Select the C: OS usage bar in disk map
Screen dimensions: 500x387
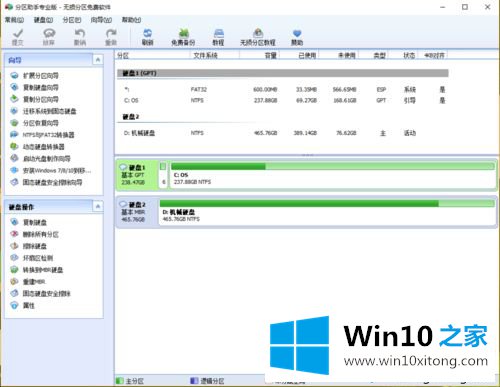click(333, 166)
